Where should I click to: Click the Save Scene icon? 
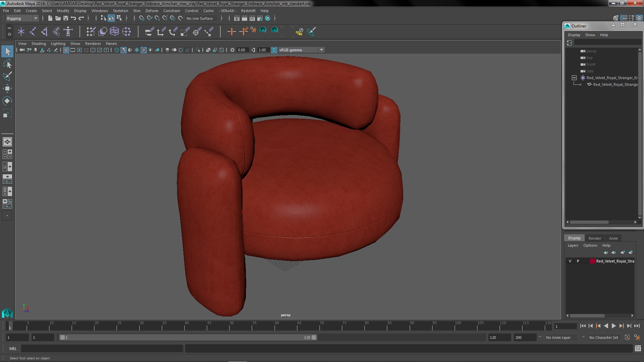click(66, 18)
